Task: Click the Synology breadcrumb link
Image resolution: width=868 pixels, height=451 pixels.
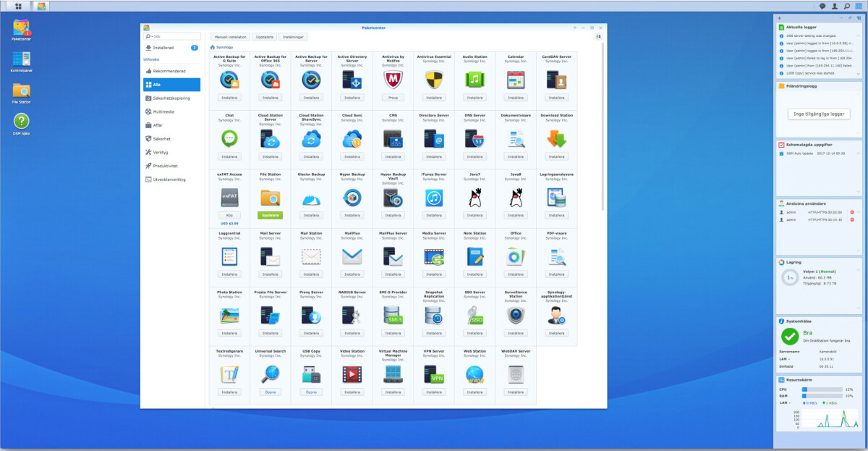Action: pos(225,47)
